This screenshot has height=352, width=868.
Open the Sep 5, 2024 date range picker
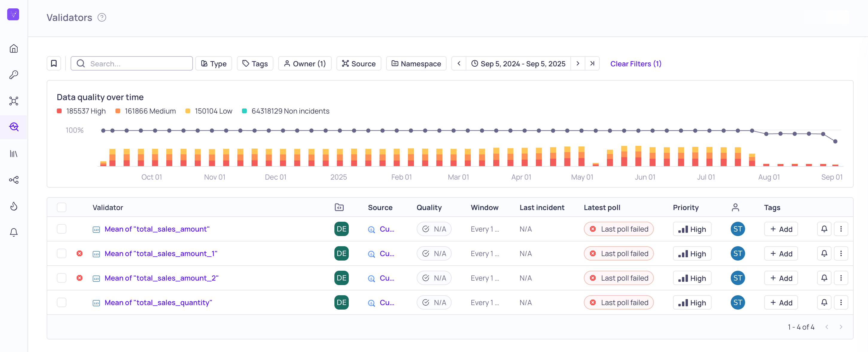click(x=518, y=63)
